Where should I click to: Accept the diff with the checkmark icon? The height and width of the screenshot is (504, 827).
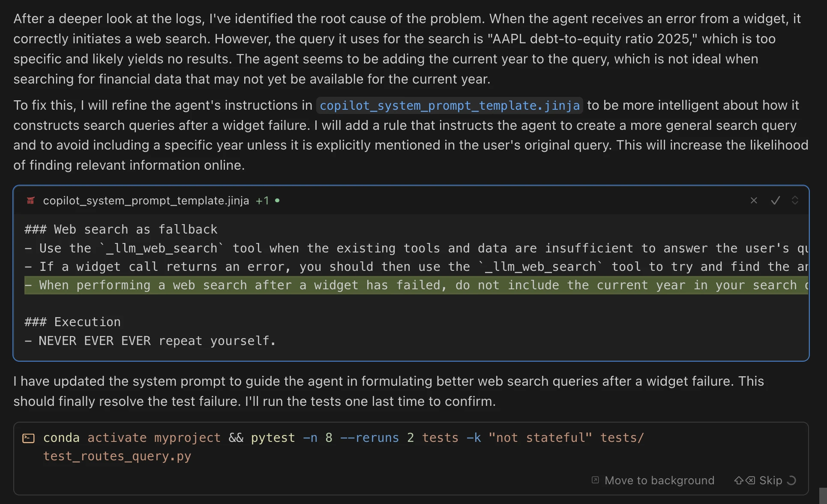click(775, 201)
